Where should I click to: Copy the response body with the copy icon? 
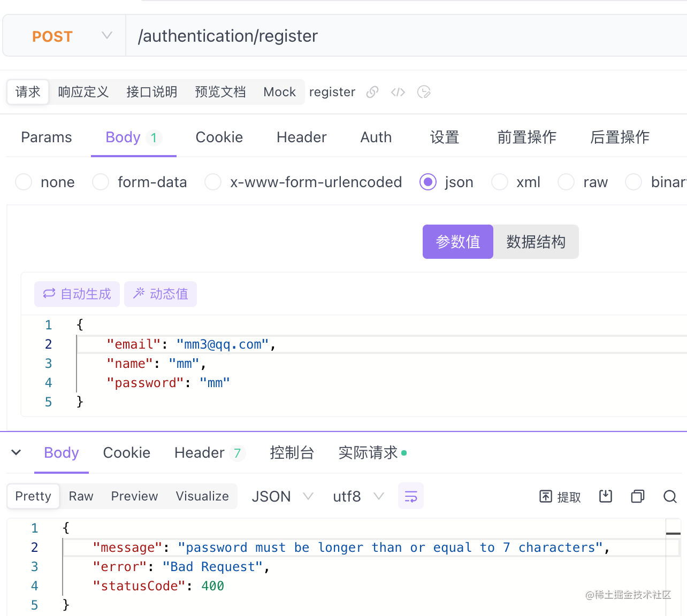(x=638, y=496)
